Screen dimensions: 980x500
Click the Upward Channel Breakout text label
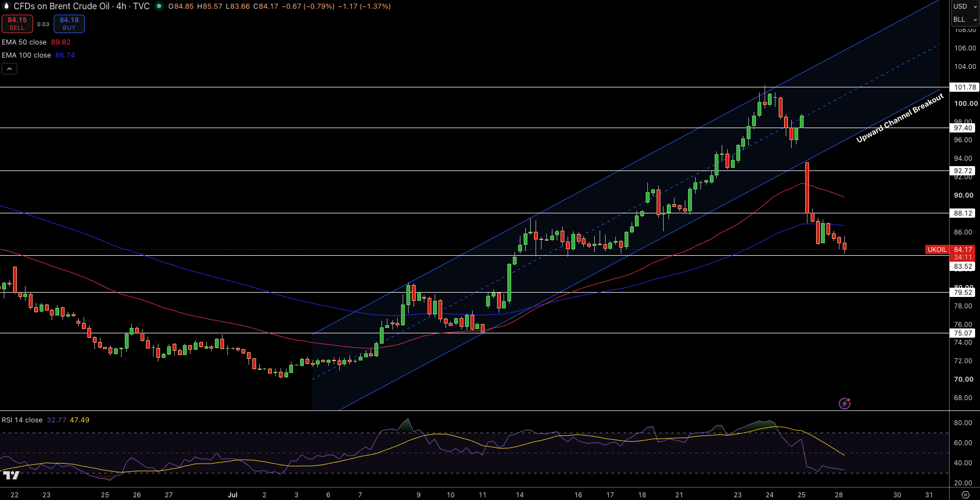point(900,118)
